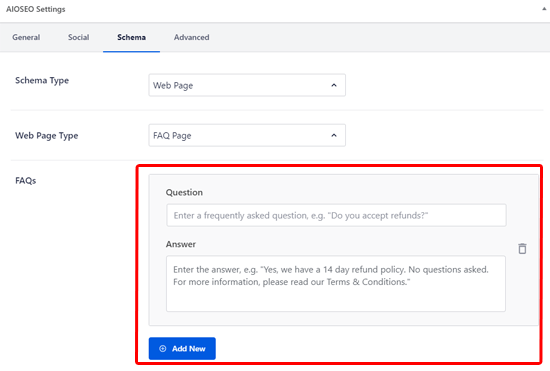Open the Advanced tab
Viewport: 550px width, 371px height.
(192, 37)
